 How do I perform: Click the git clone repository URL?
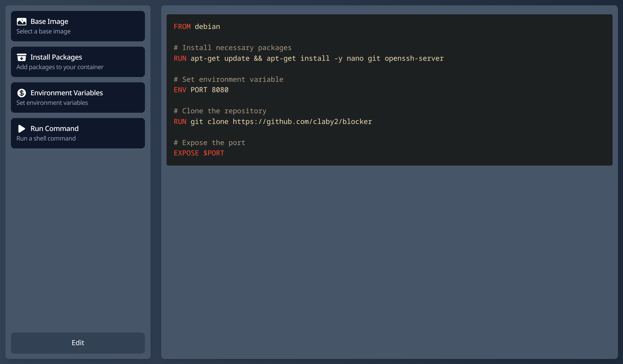302,122
